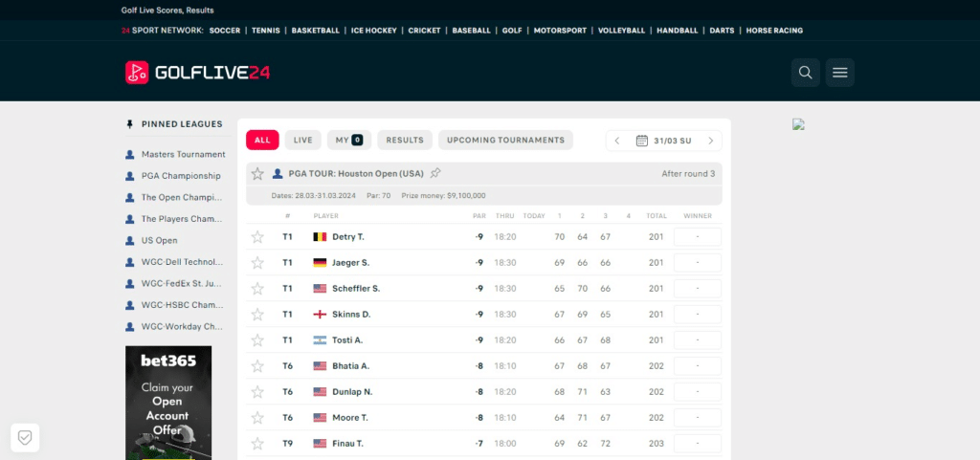Star the Bhatia A. player row
The image size is (980, 460).
click(x=256, y=366)
